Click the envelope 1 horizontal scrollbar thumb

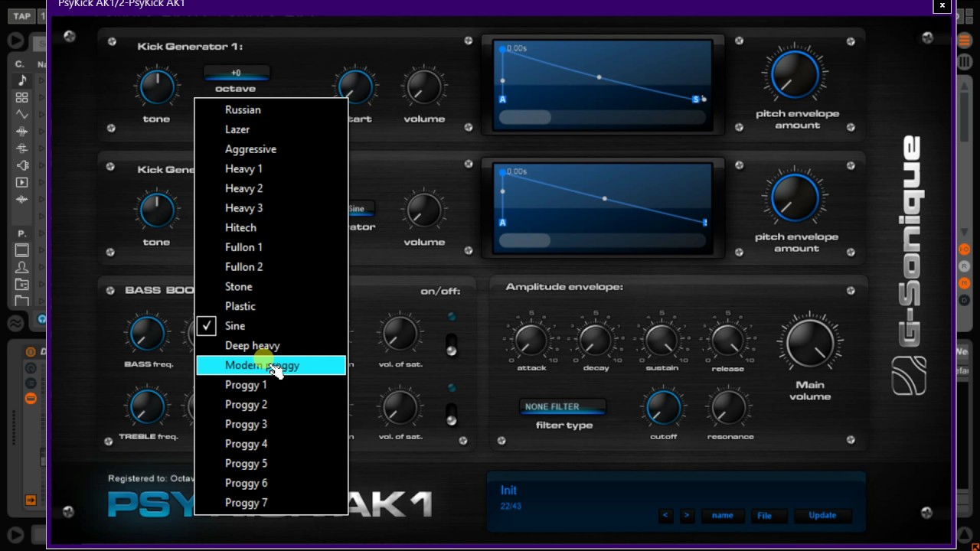(524, 117)
